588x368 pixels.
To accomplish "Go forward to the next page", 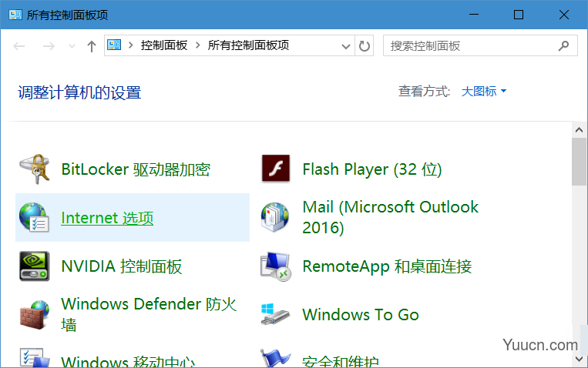I will click(49, 46).
